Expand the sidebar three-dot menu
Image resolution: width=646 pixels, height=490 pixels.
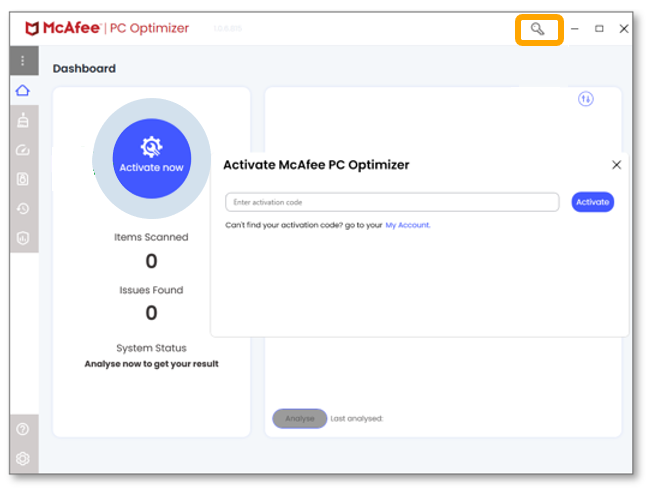pyautogui.click(x=23, y=60)
